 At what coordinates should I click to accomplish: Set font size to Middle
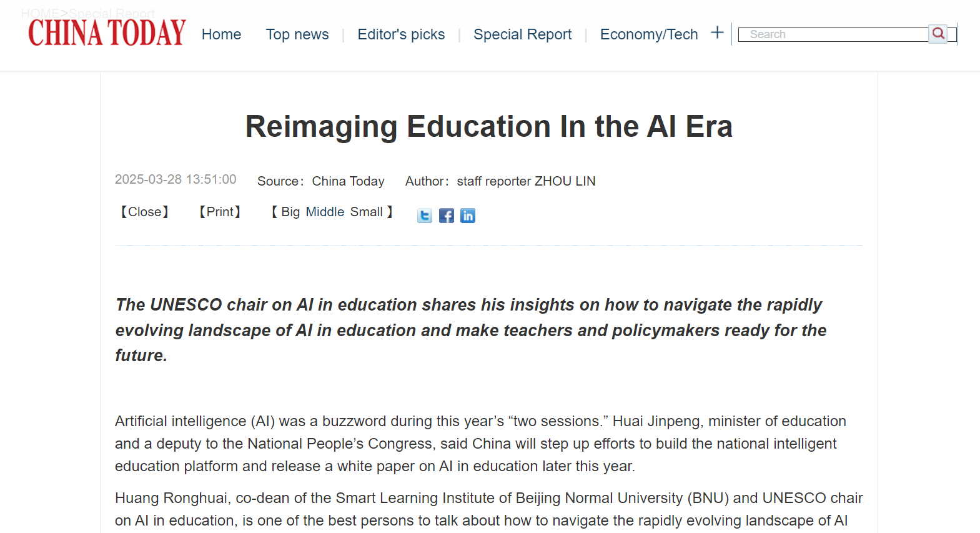click(x=325, y=212)
